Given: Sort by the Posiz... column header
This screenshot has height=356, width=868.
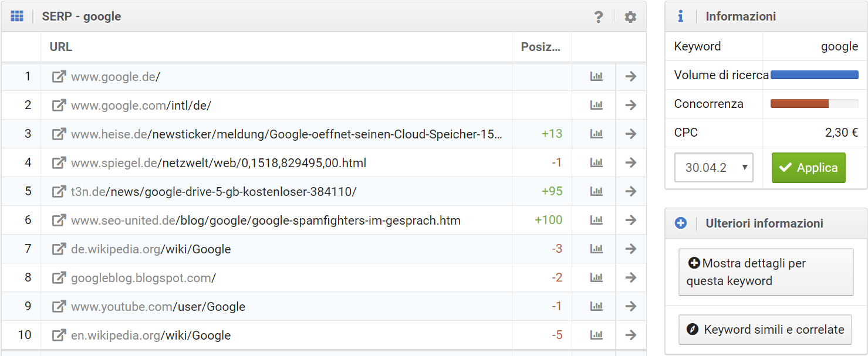Looking at the screenshot, I should [x=541, y=47].
